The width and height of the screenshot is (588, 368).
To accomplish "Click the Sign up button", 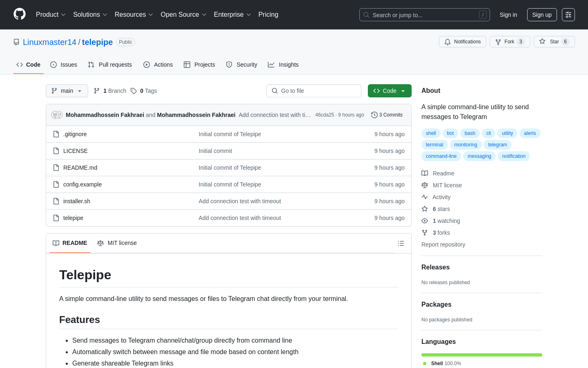I will pos(542,15).
